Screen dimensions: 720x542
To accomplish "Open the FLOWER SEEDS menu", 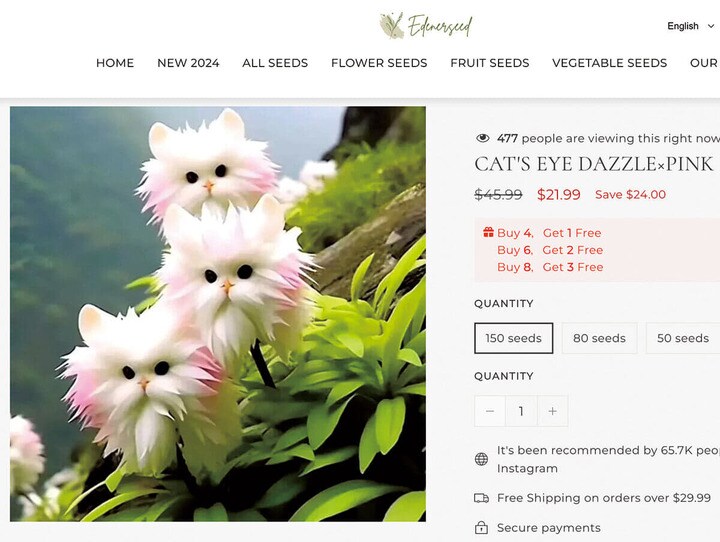I will 379,63.
